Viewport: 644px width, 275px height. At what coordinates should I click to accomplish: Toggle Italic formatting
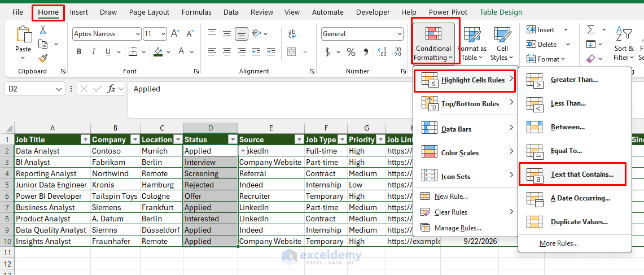(94, 52)
